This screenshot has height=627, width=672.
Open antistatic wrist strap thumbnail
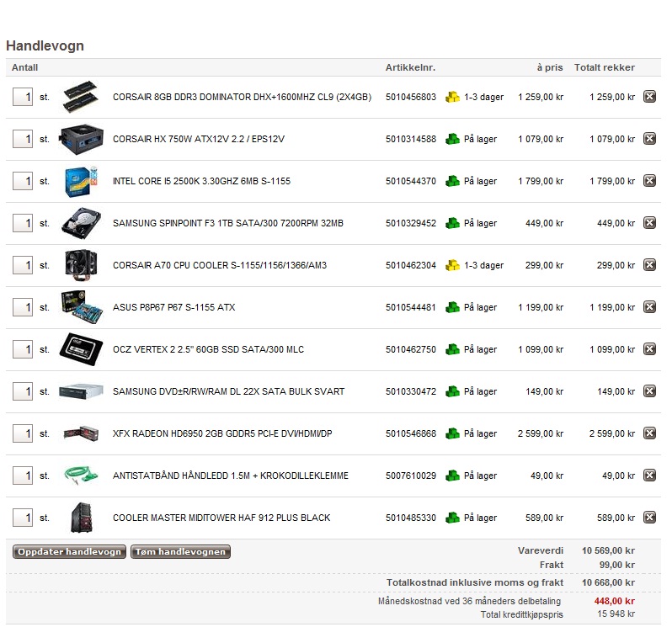point(81,476)
